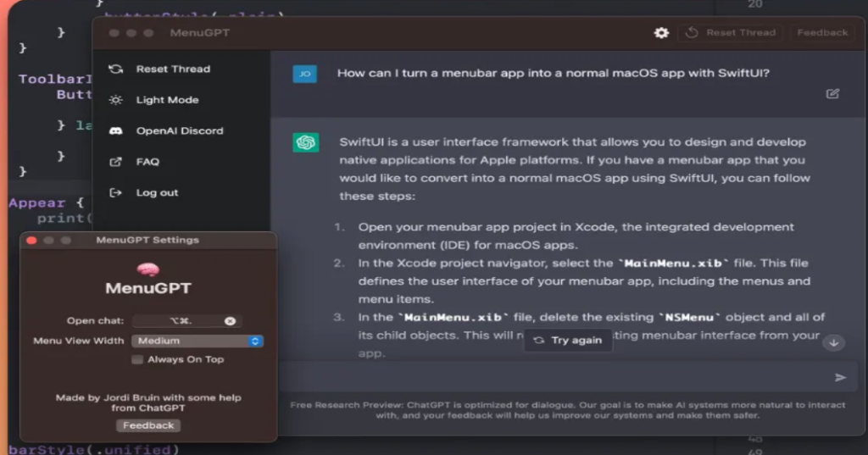Viewport: 868px width, 455px height.
Task: Click the logout arrow icon in sidebar
Action: (x=115, y=193)
